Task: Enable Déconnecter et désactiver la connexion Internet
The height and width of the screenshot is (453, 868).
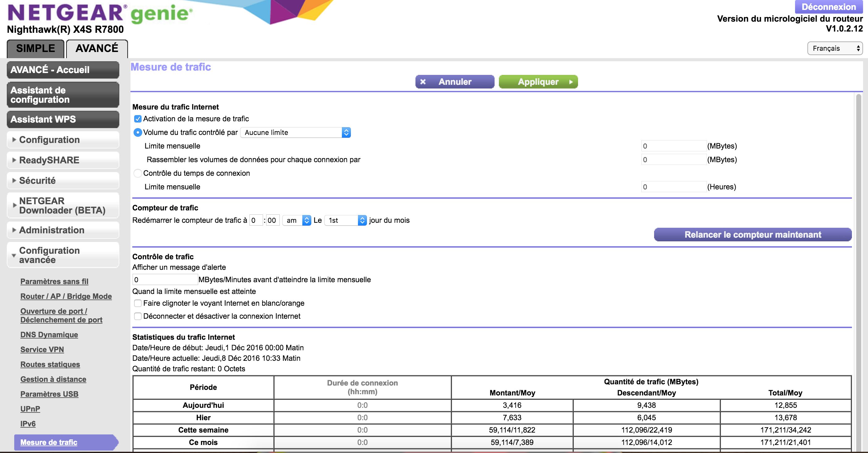Action: coord(138,317)
